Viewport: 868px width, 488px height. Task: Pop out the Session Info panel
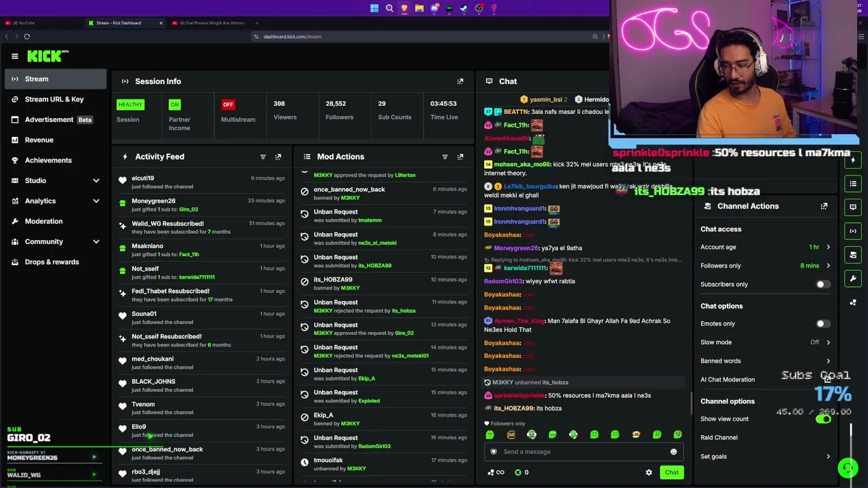(x=460, y=81)
